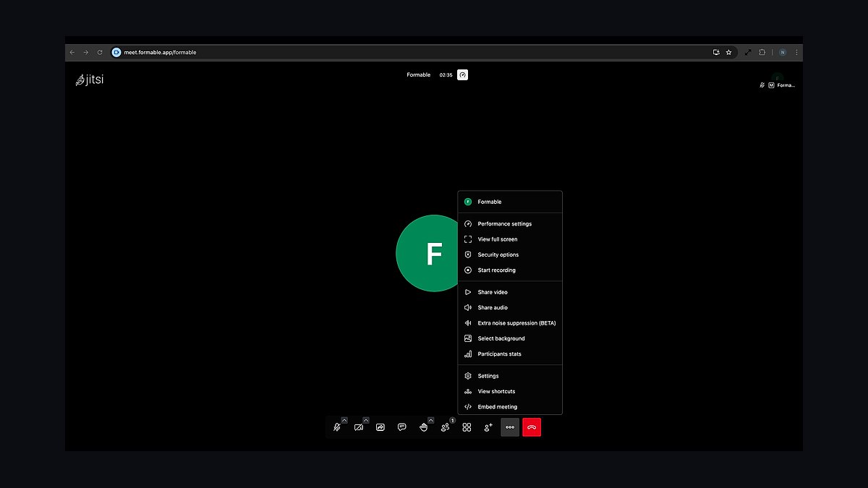Screen dimensions: 868x488
Task: Unmute the microphone in the toolbar
Action: click(x=336, y=427)
